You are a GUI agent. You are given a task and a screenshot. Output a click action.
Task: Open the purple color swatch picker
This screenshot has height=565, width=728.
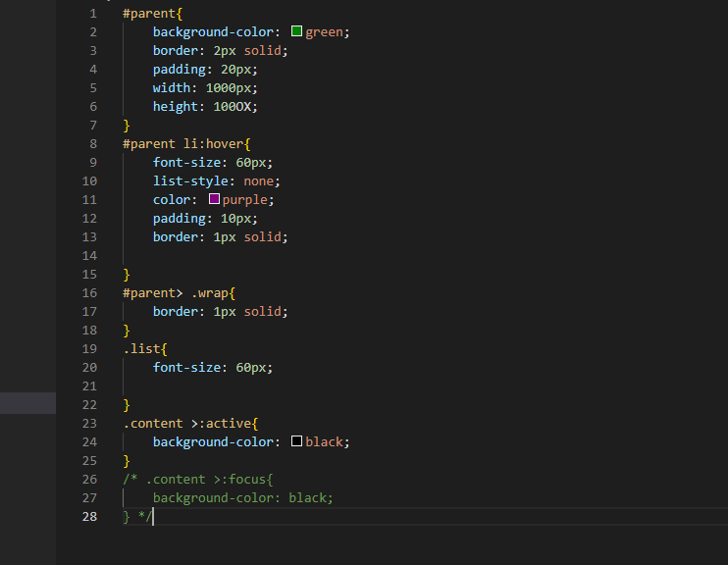point(214,200)
